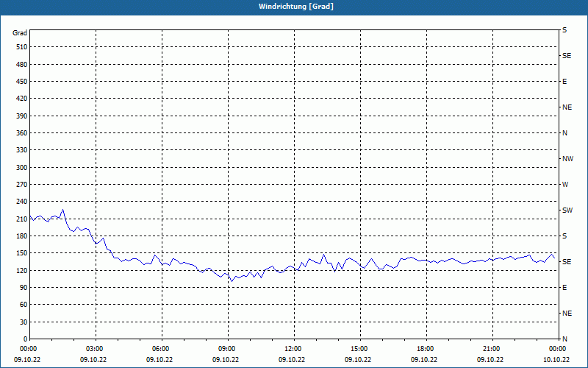Select the 30 y-axis value
Screen dimensions: 588x368
24,322
